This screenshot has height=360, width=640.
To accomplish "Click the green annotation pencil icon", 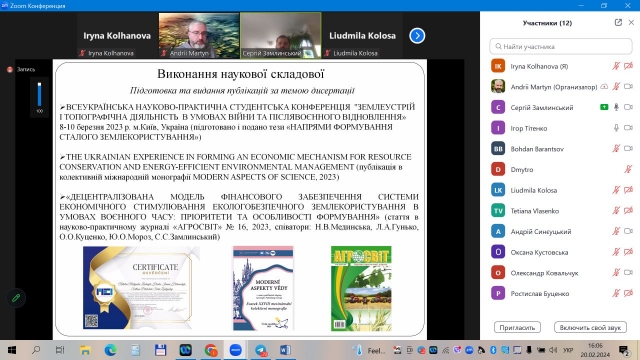I will (x=16, y=298).
